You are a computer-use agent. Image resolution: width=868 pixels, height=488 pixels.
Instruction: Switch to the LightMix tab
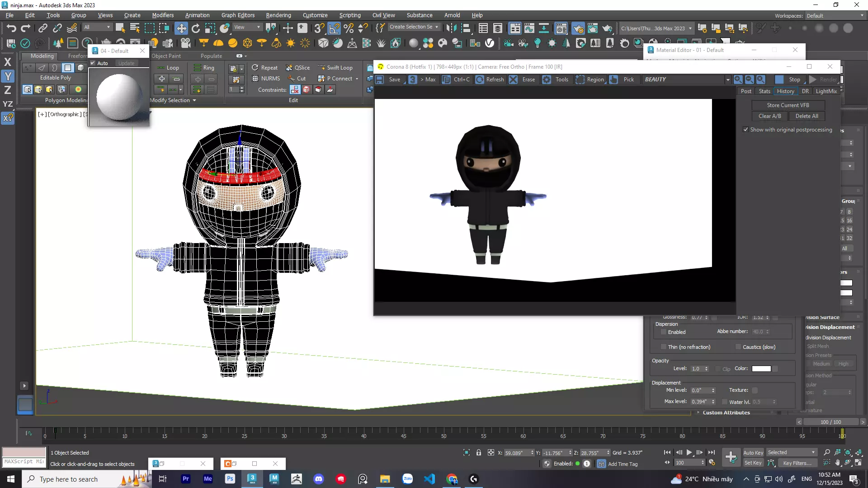tap(826, 91)
